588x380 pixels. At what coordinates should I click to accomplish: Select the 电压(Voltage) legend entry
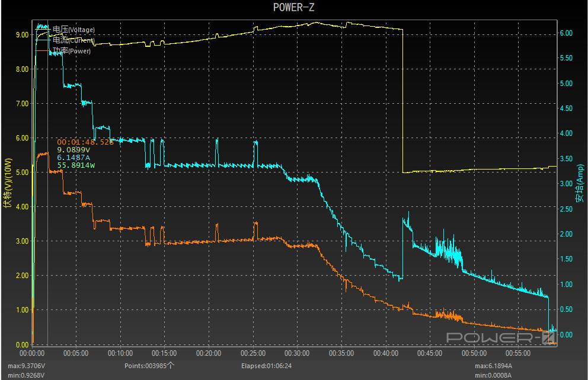pos(65,29)
